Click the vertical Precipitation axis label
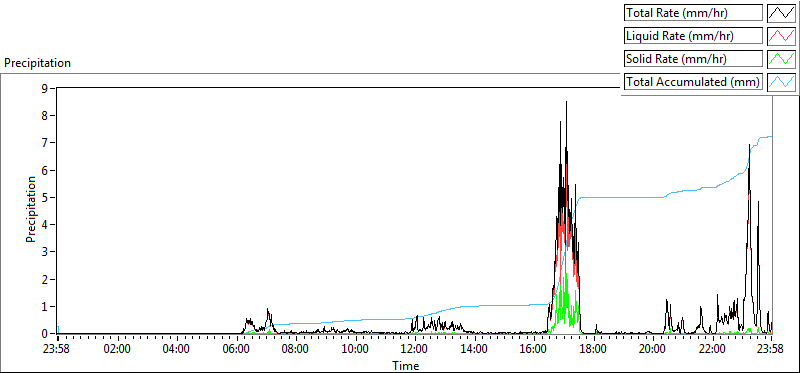 coord(31,209)
